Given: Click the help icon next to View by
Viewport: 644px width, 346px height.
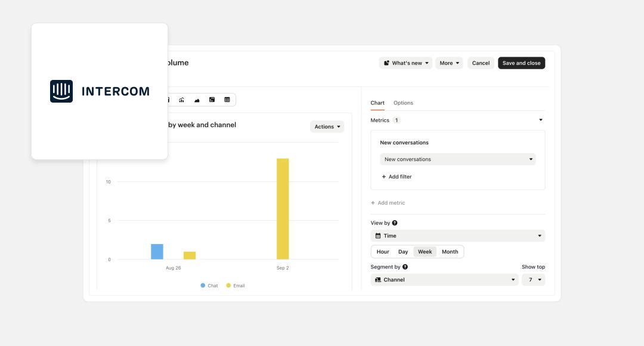Looking at the screenshot, I should (395, 223).
